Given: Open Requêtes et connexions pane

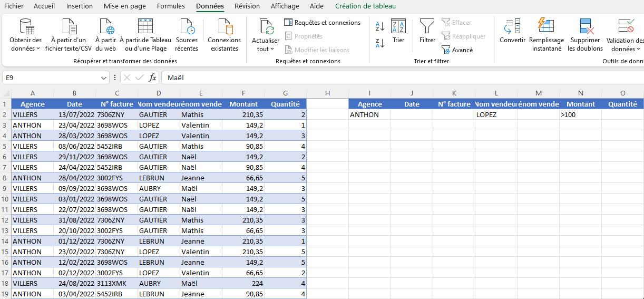Looking at the screenshot, I should point(322,23).
